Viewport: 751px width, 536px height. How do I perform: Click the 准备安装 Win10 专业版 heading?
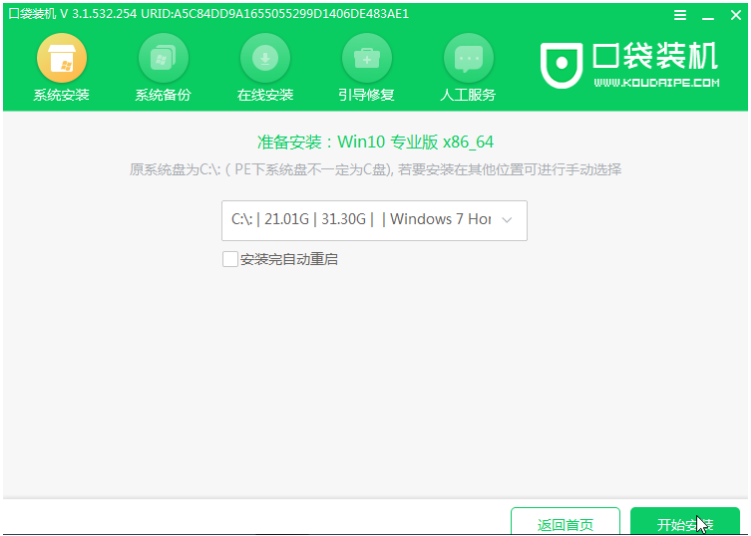375,142
